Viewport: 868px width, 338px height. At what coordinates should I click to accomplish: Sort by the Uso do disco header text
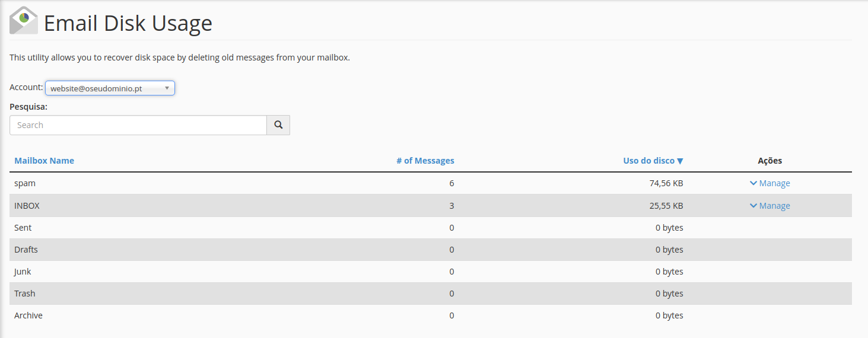[648, 161]
